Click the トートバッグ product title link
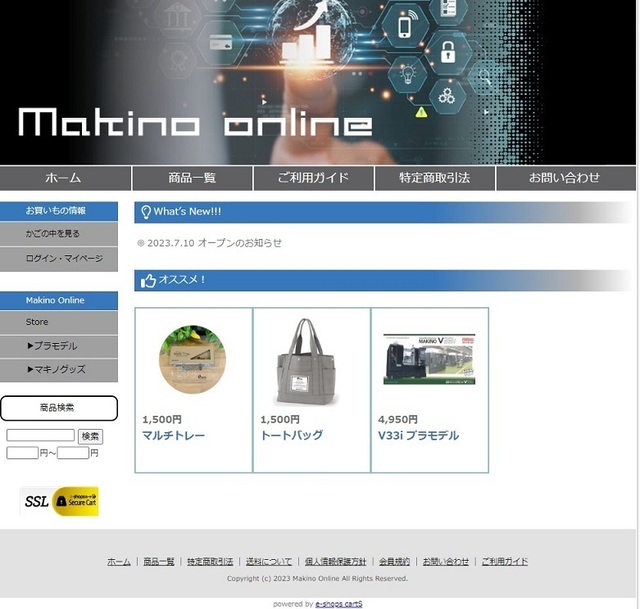The height and width of the screenshot is (609, 640). 291,436
